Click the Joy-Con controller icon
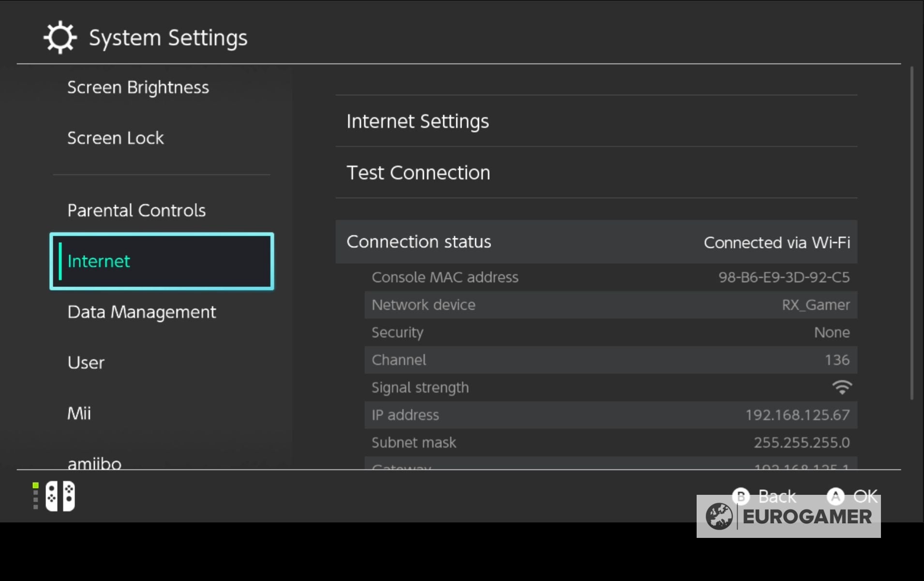This screenshot has width=924, height=581. pos(60,496)
